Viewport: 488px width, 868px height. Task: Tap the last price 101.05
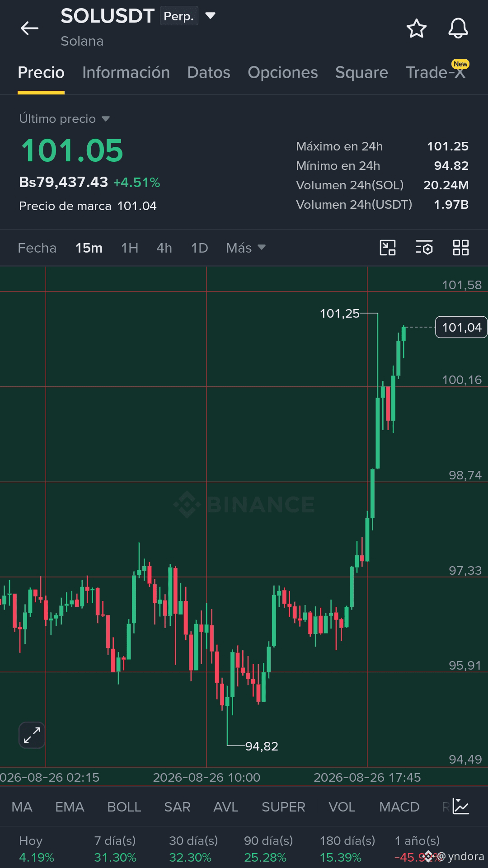pyautogui.click(x=72, y=150)
